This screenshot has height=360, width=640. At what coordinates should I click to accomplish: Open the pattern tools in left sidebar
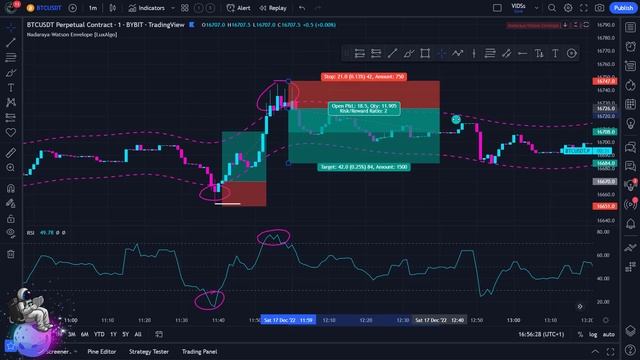11,102
